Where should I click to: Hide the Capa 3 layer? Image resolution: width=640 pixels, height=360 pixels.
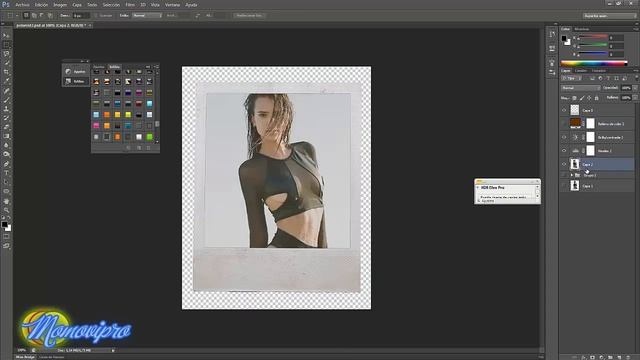click(x=564, y=110)
